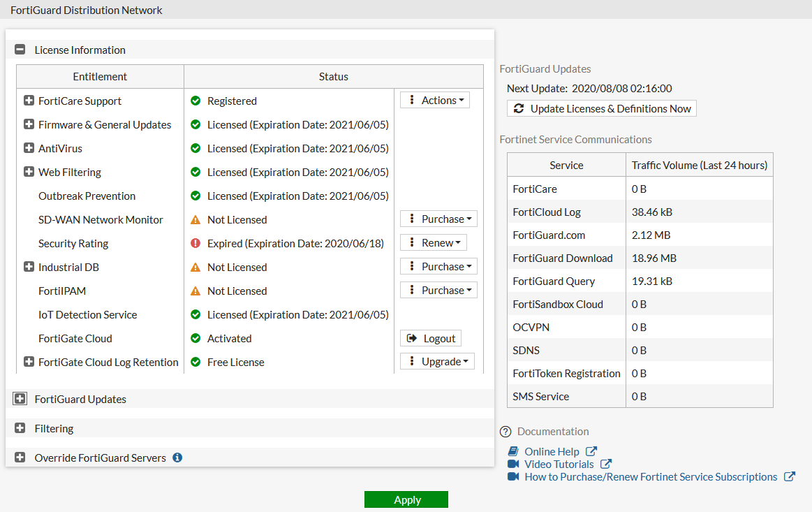Viewport: 812px width, 512px height.
Task: Click the external link icon after How to Purchase/Renew
Action: [x=790, y=476]
